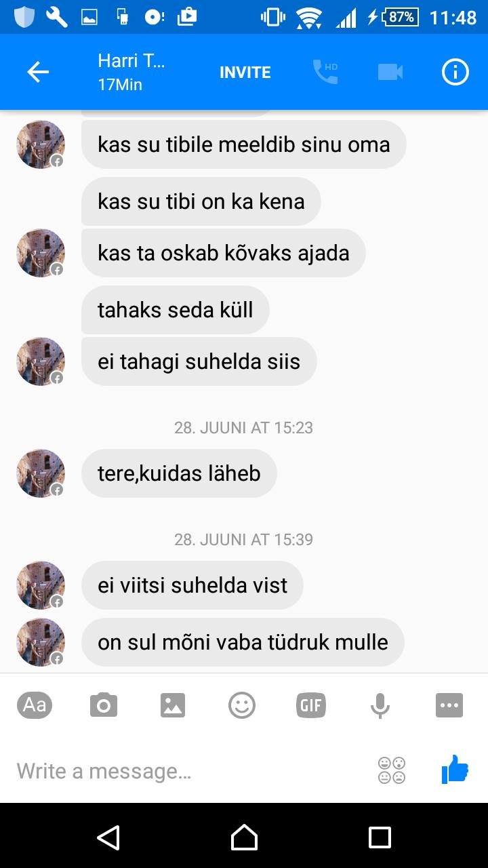This screenshot has height=868, width=488.
Task: Open emoji picker beside message field
Action: point(392,770)
